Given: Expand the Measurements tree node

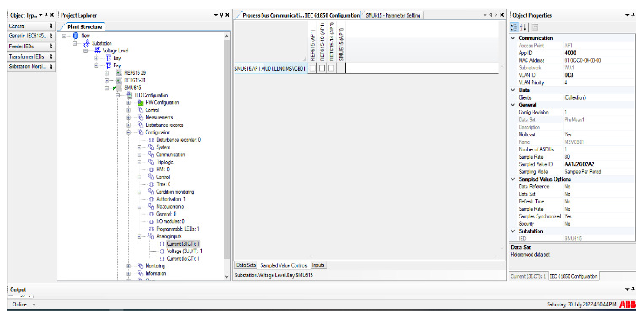Looking at the screenshot, I should point(128,118).
